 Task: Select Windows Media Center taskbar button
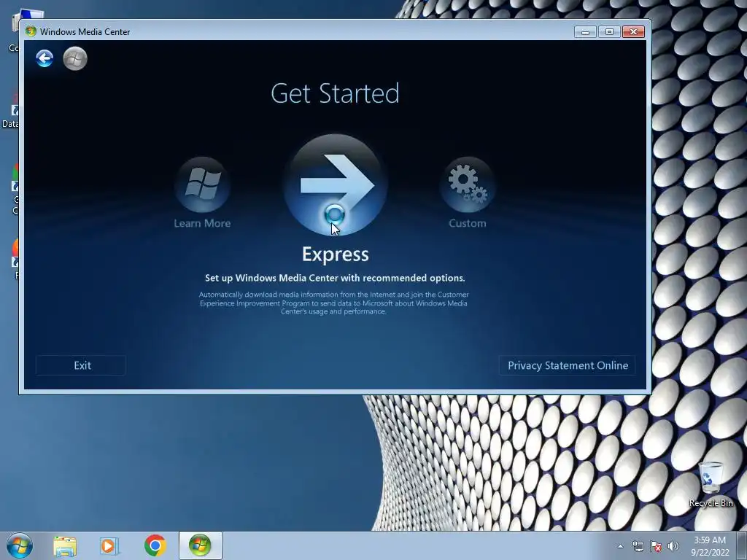[200, 545]
